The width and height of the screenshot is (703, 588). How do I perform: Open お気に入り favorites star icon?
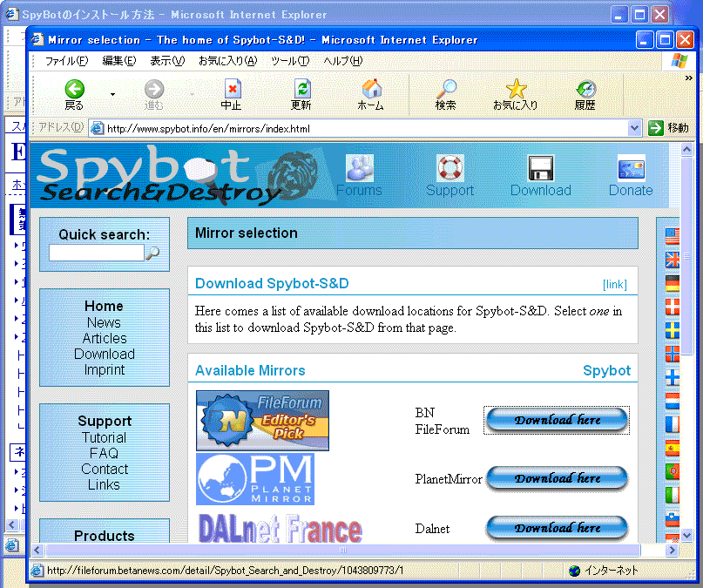[x=516, y=95]
